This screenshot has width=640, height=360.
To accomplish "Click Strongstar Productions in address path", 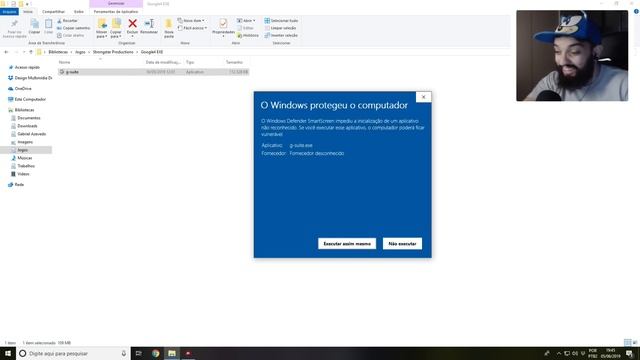I will pyautogui.click(x=113, y=52).
